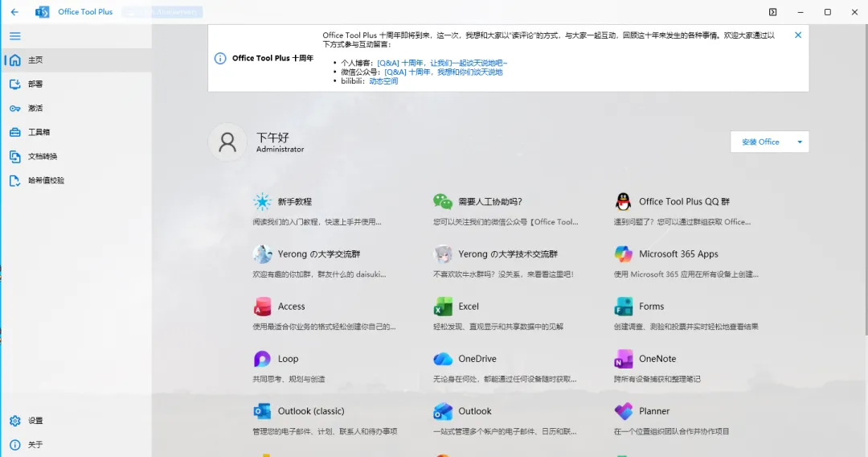Click the Office Tool Plus logo
Image resolution: width=868 pixels, height=457 pixels.
tap(42, 11)
